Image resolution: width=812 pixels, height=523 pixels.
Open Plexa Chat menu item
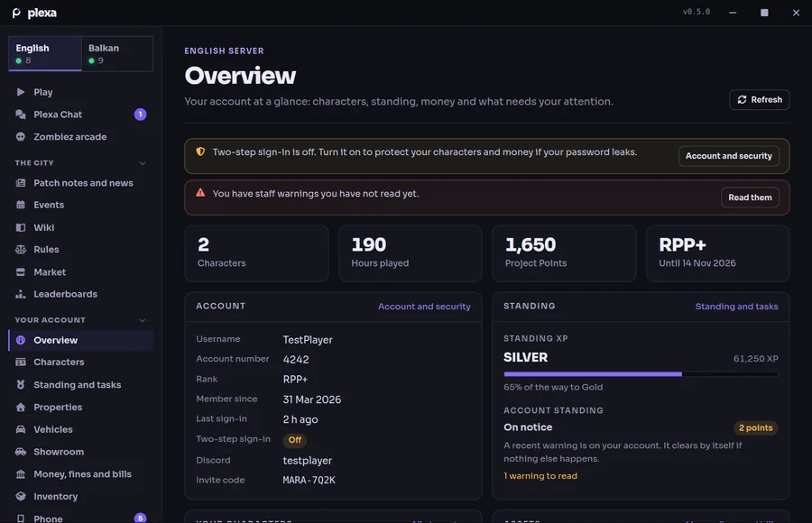(81, 115)
